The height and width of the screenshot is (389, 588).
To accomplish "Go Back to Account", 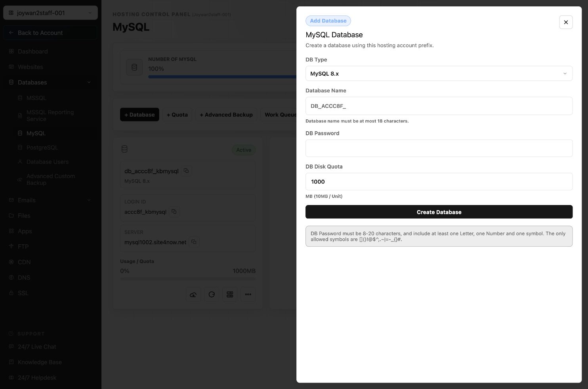I will (x=50, y=33).
